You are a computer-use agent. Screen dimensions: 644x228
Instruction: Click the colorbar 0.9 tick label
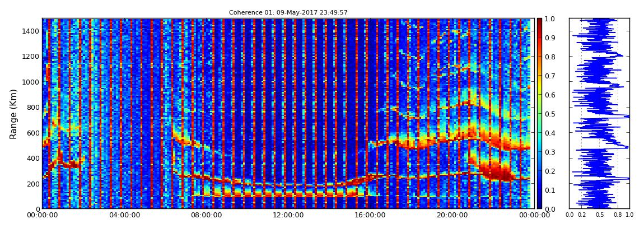pyautogui.click(x=549, y=38)
